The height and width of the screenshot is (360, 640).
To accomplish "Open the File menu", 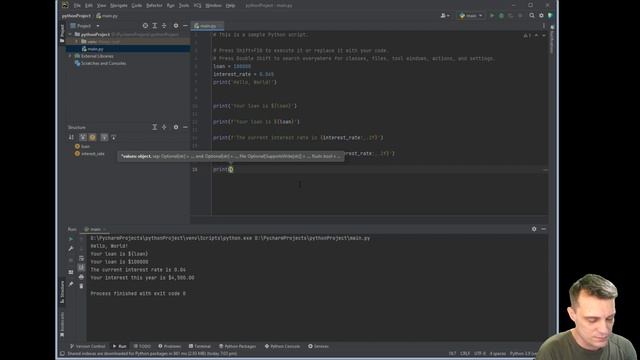I will (x=77, y=5).
